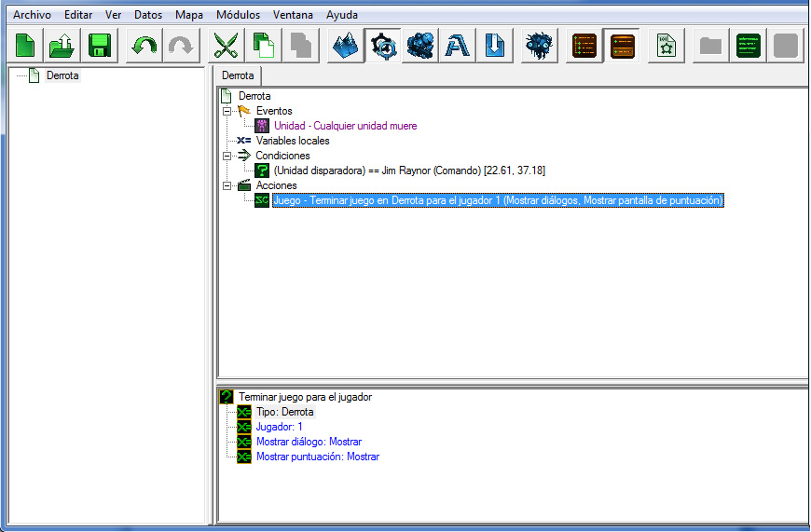Click the New document toolbar icon

(25, 46)
